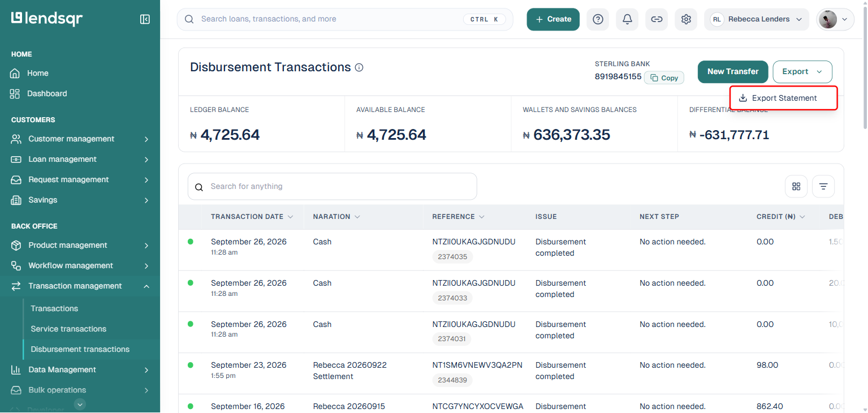Sort by Naration column chevron

click(357, 217)
